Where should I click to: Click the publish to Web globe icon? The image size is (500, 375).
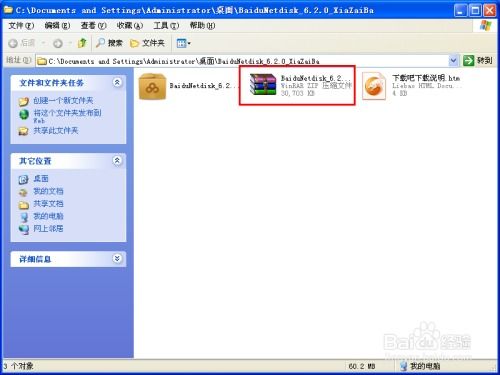click(x=24, y=114)
